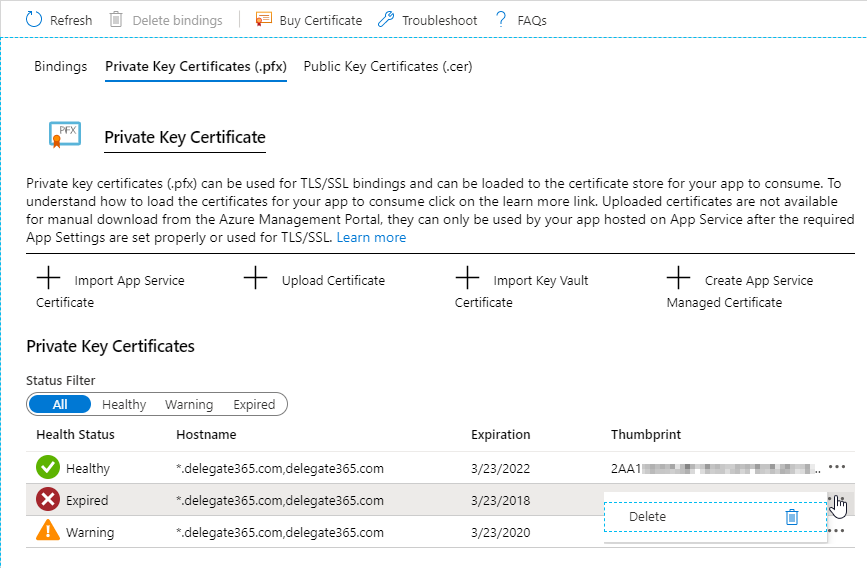This screenshot has width=867, height=568.
Task: Click the Refresh icon in the toolbar
Action: pos(35,20)
